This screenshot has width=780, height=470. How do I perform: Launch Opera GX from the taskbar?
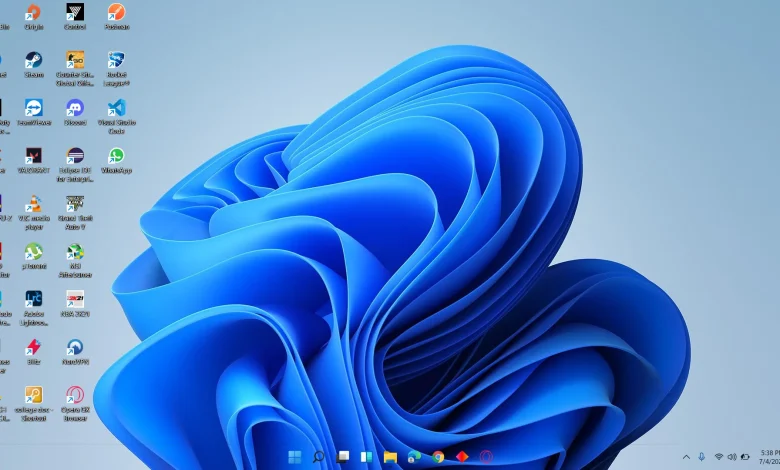point(486,457)
